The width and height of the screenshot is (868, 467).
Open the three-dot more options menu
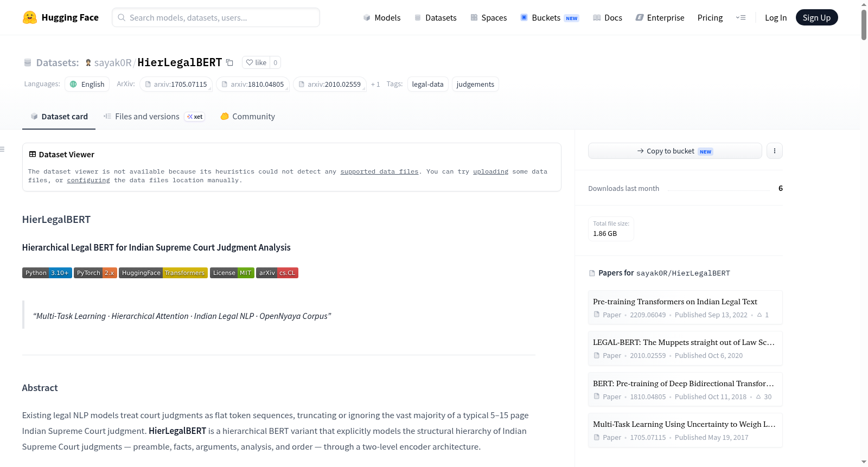tap(775, 151)
